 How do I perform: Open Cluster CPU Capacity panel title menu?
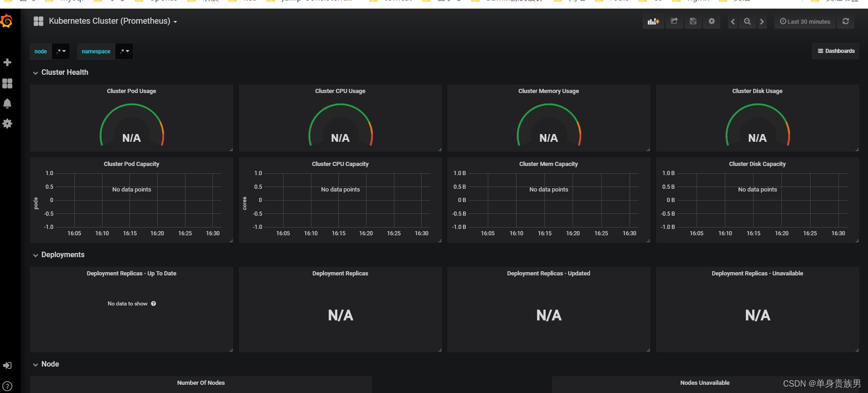(340, 164)
